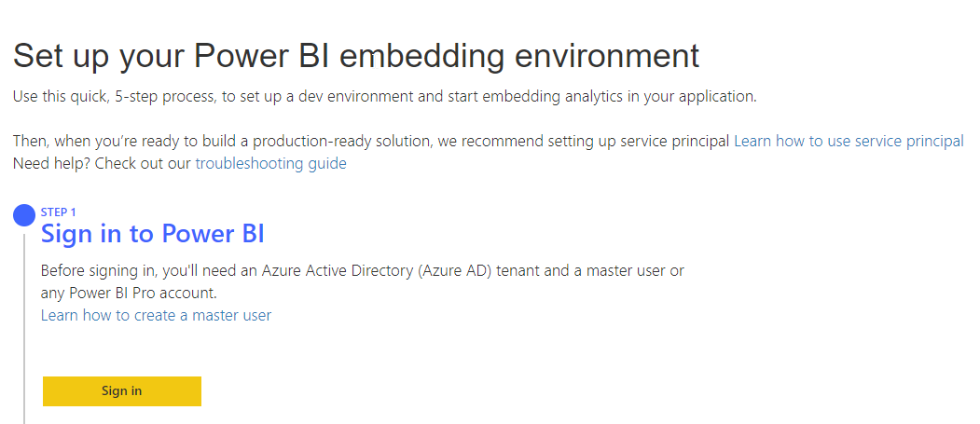Open the Learn how to use service principal link
Viewport: 980px width, 424px height.
tap(849, 142)
